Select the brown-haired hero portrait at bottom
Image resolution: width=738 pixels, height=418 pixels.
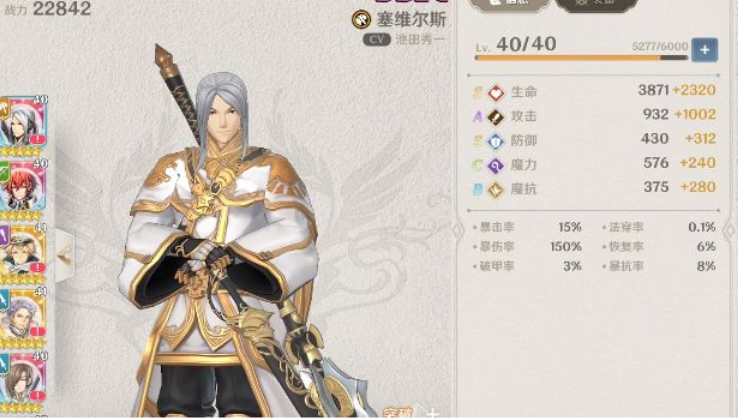click(x=24, y=382)
